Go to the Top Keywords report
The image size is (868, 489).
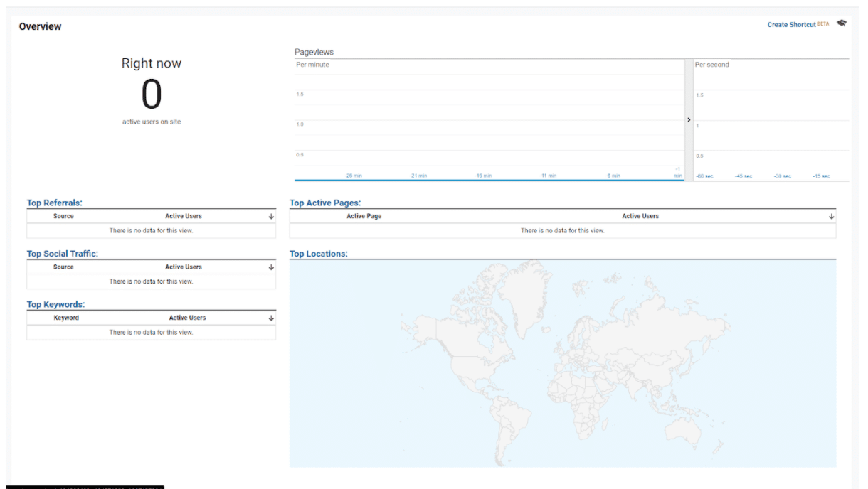pos(55,305)
